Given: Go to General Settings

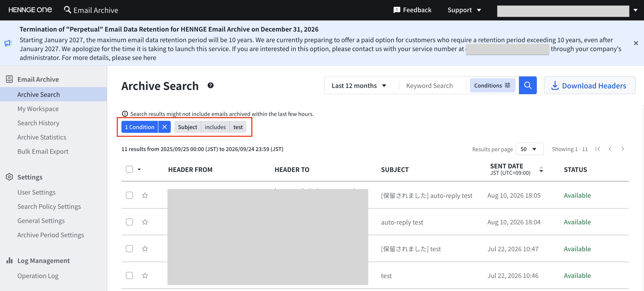Looking at the screenshot, I should coord(41,221).
